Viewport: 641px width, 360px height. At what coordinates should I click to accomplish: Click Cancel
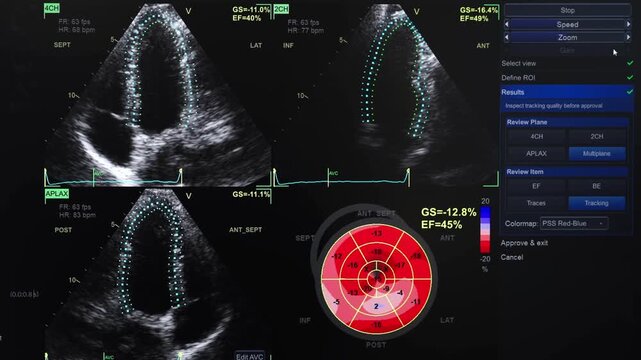click(x=512, y=257)
